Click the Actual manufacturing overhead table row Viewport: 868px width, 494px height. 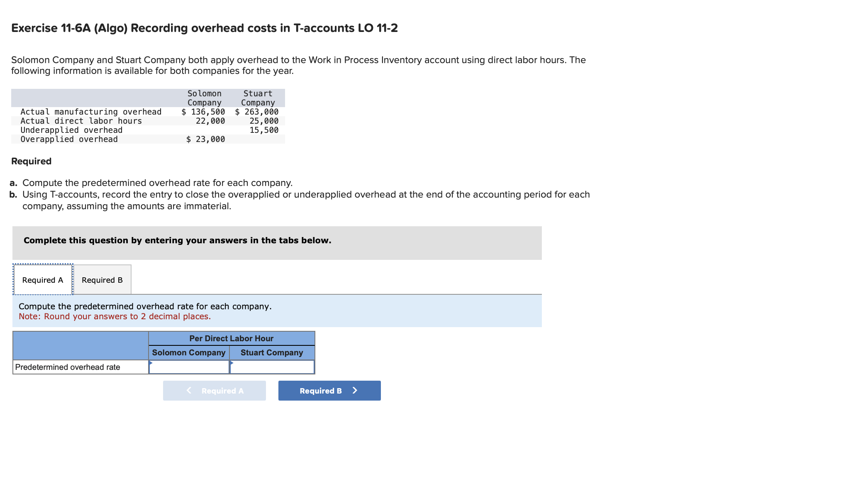[91, 111]
